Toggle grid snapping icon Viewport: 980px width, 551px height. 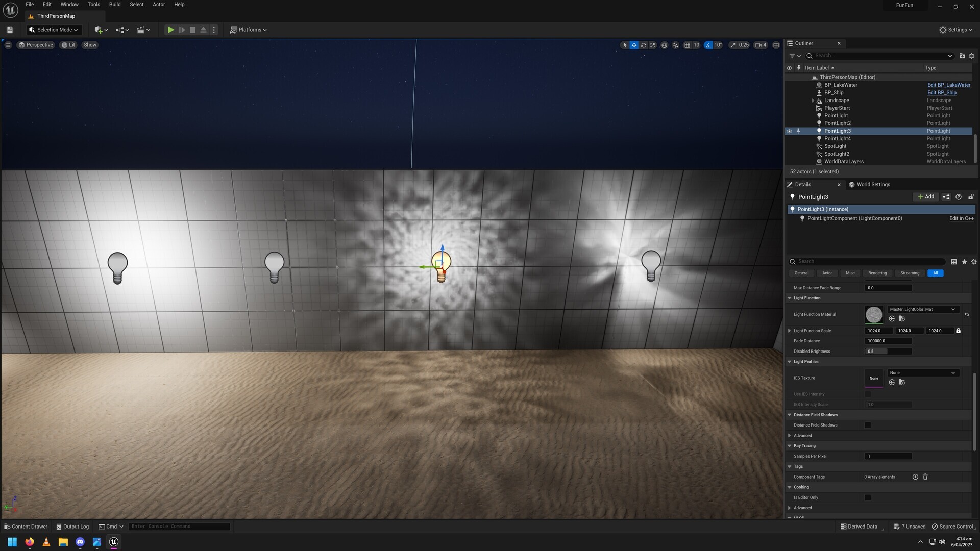[x=687, y=45]
